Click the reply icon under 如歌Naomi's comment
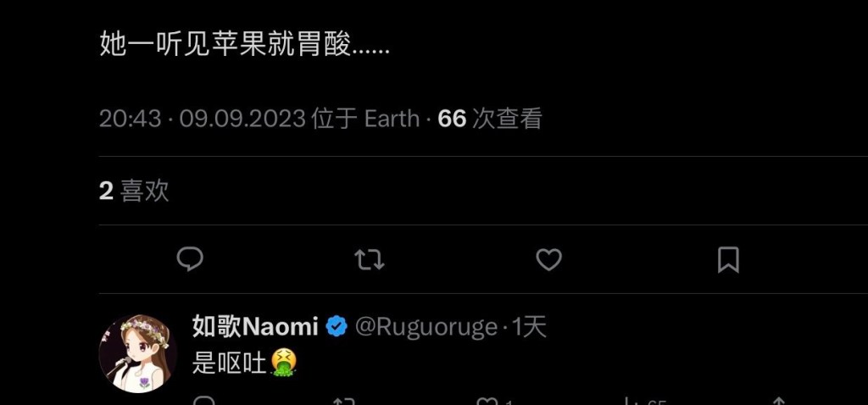Image resolution: width=868 pixels, height=405 pixels. click(x=205, y=401)
